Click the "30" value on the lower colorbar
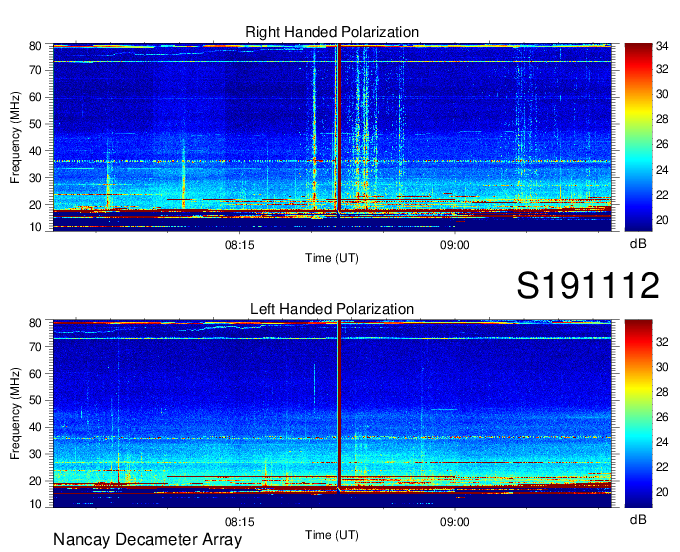The height and width of the screenshot is (552, 680). click(662, 367)
